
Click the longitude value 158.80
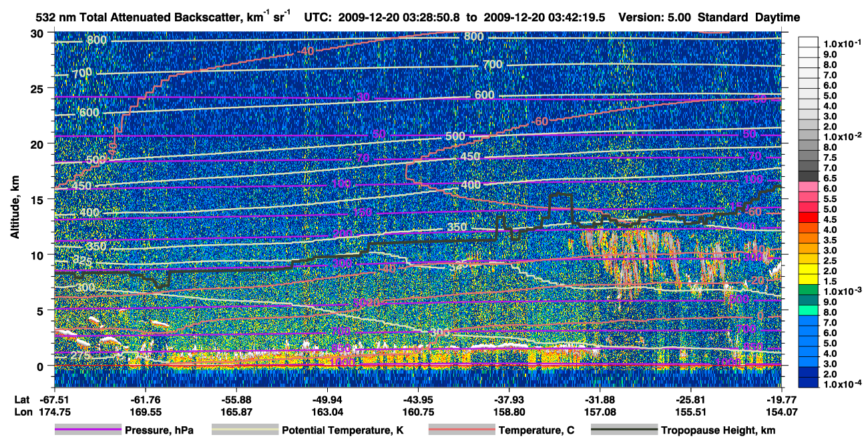509,412
